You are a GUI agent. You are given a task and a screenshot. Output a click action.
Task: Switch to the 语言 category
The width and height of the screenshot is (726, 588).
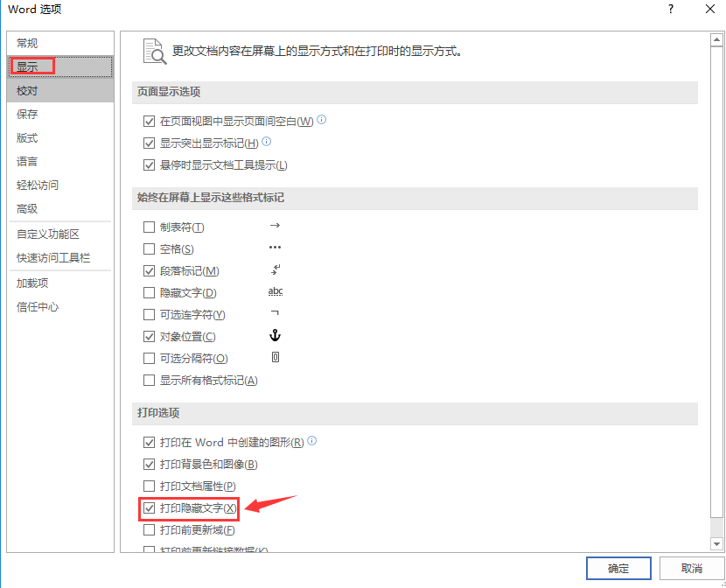coord(60,162)
